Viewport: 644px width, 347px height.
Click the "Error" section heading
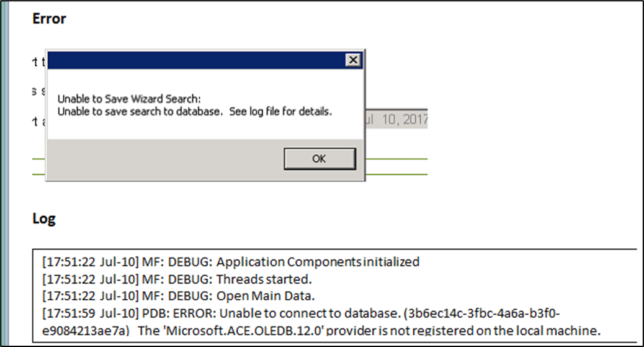point(49,19)
